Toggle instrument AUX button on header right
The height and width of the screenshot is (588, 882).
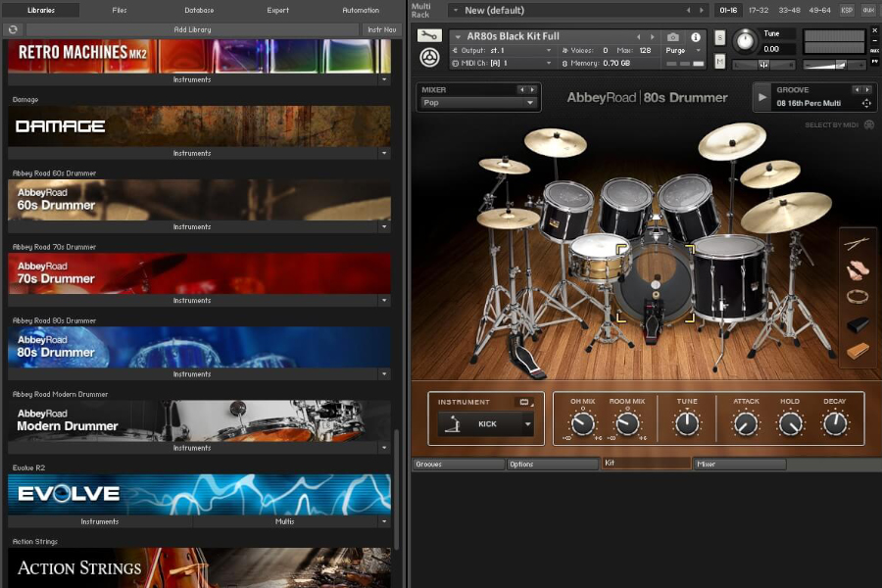point(875,51)
